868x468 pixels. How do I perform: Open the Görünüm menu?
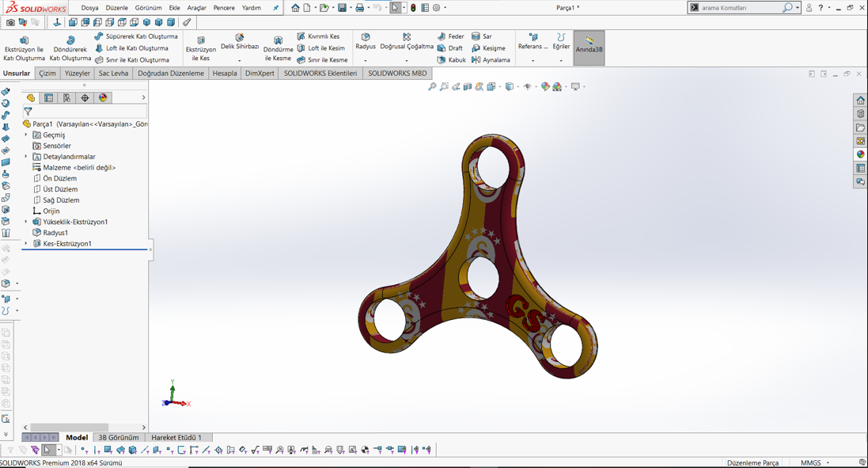148,8
